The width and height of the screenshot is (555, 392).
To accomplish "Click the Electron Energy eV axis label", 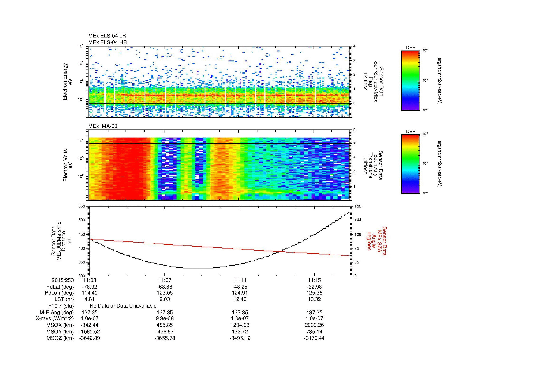I will pos(67,82).
